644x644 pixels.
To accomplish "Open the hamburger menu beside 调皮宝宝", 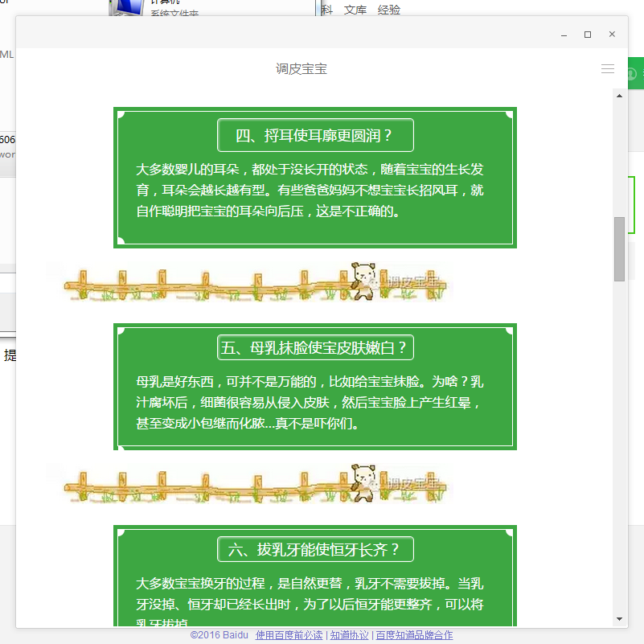I will 608,69.
